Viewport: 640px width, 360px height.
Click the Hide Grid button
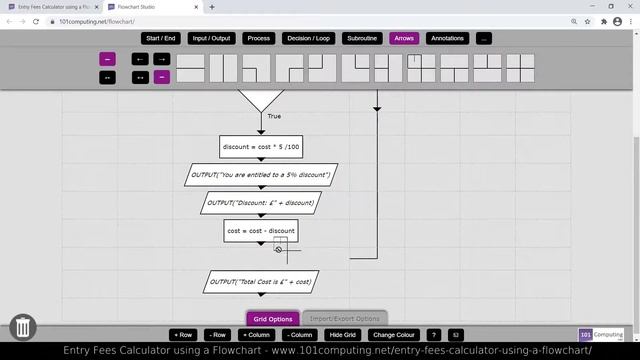coord(342,335)
